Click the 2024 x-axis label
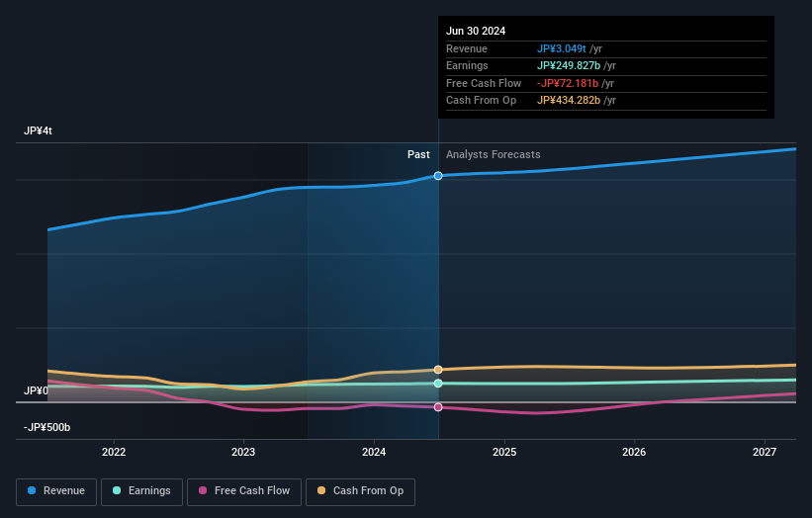The width and height of the screenshot is (812, 518). pos(374,453)
